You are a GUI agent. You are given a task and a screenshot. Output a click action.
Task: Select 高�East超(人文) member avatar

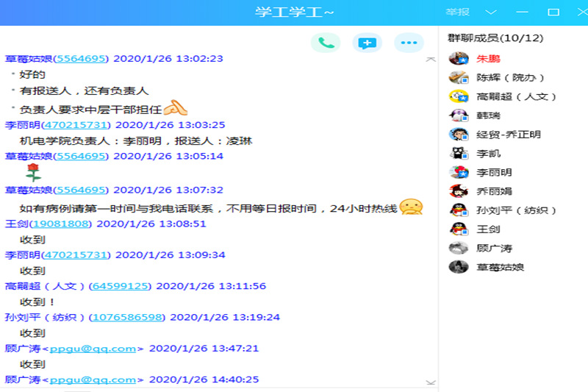click(459, 96)
